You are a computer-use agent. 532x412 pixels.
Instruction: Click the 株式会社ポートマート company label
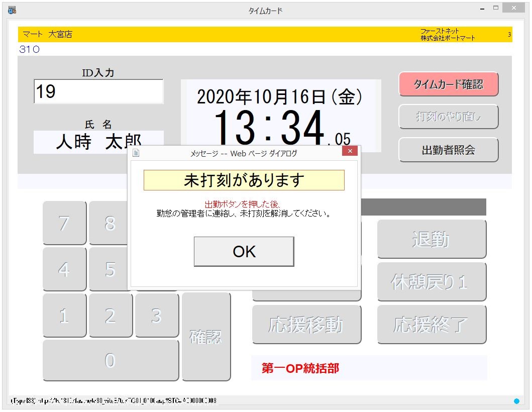pos(448,38)
